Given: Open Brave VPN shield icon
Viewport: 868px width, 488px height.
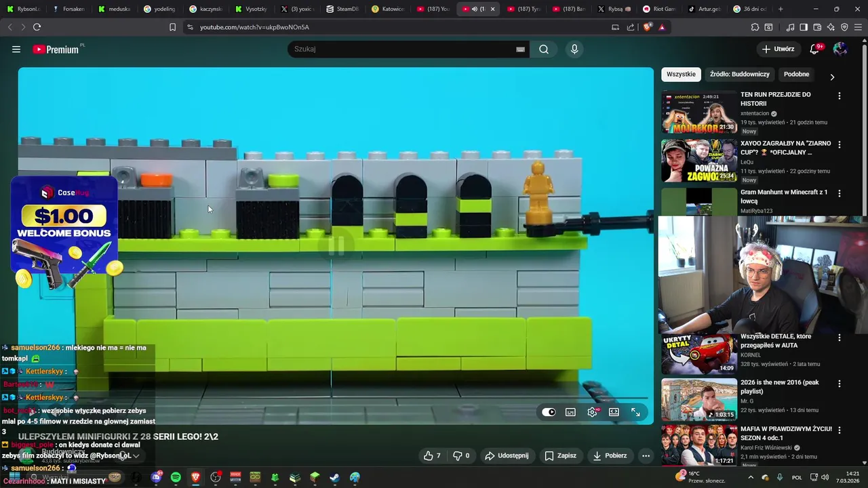Looking at the screenshot, I should click(844, 27).
